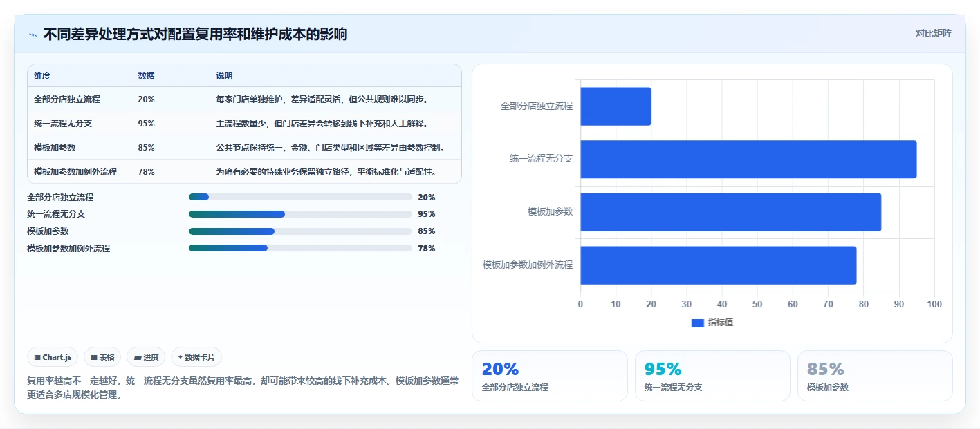Click chart y-axis label 模板加参数加例外流程
The width and height of the screenshot is (980, 429).
528,265
